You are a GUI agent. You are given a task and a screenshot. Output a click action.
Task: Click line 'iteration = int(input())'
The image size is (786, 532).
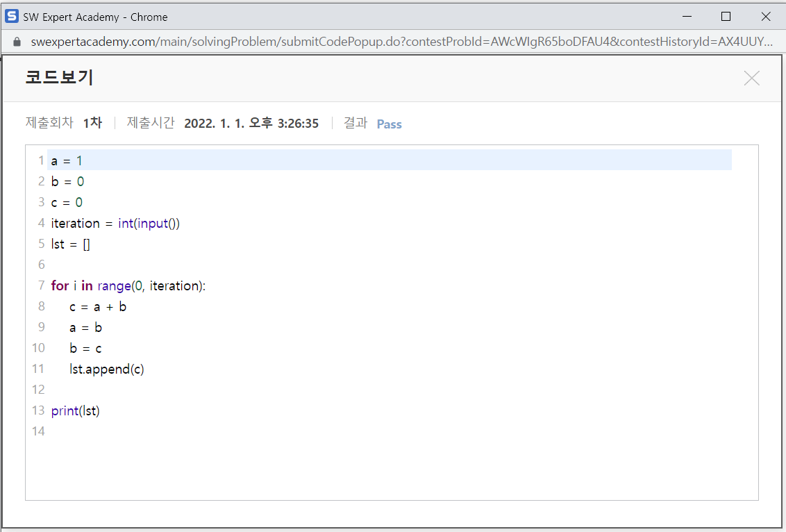pos(115,223)
